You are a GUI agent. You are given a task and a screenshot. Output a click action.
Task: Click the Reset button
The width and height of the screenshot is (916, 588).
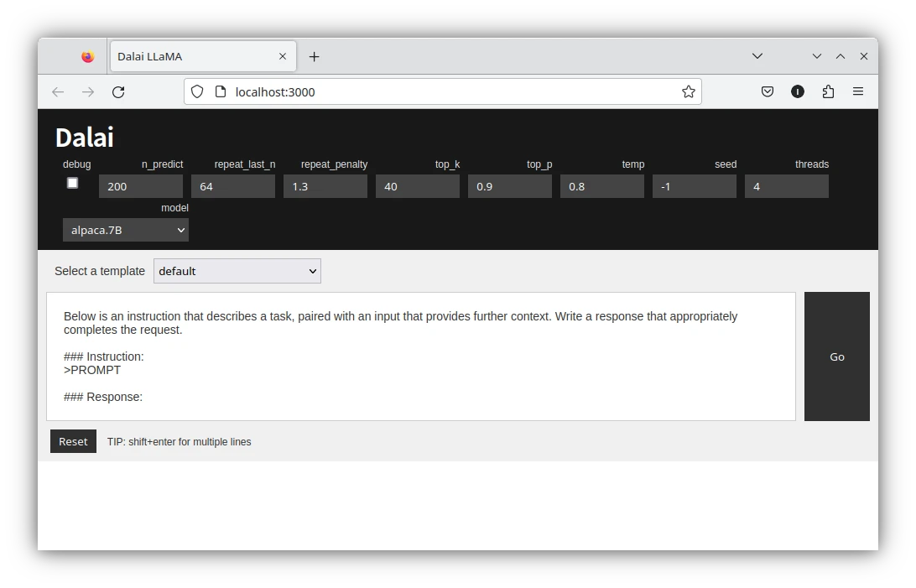click(73, 441)
